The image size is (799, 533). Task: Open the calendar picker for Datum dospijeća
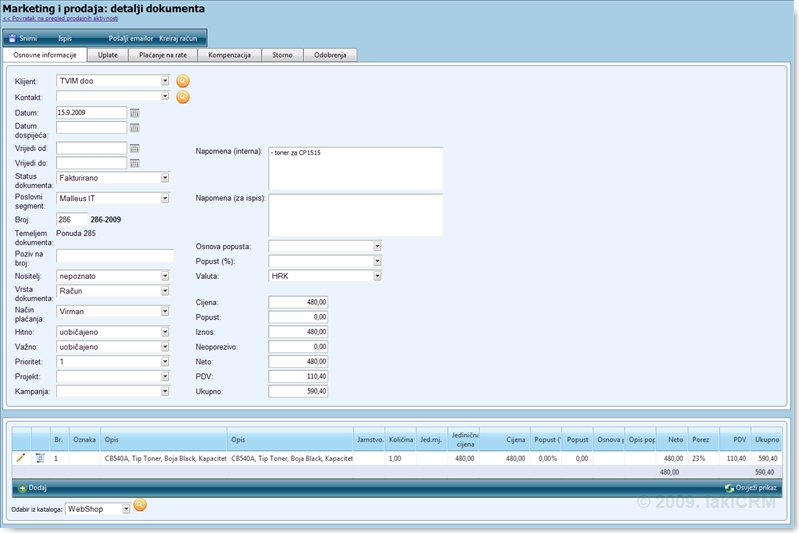click(135, 128)
